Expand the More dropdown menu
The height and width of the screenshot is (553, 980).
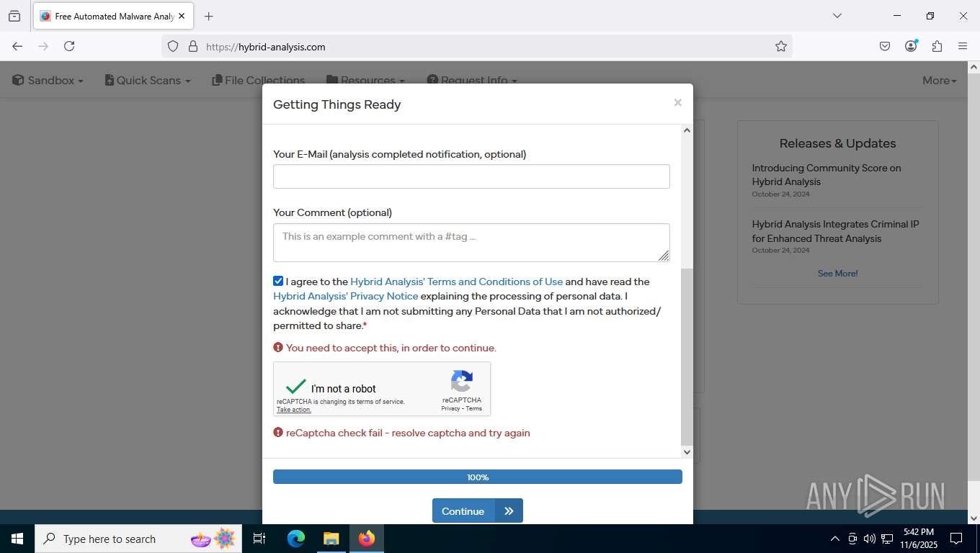point(940,81)
